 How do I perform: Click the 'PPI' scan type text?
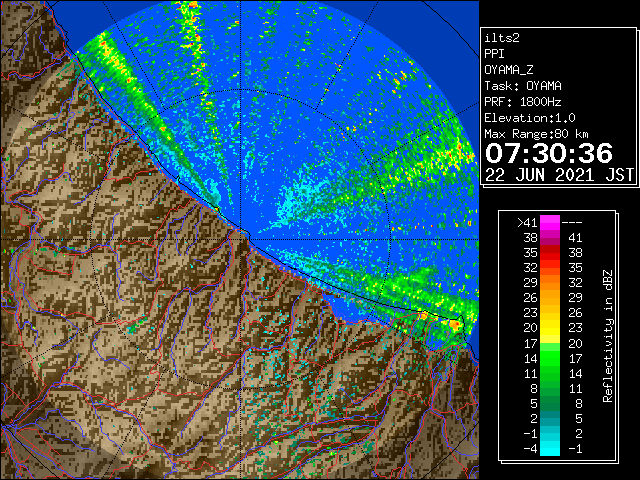[x=494, y=54]
